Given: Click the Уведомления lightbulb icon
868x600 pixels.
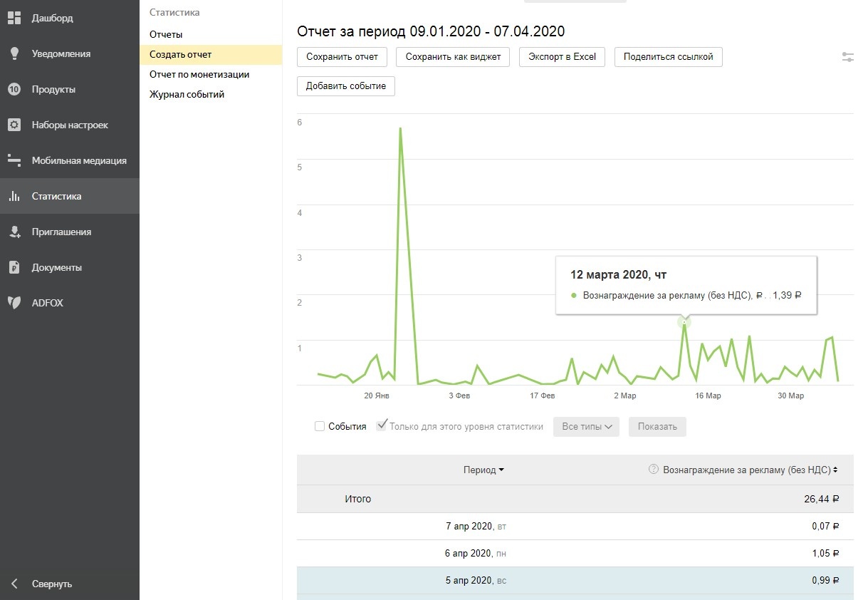Looking at the screenshot, I should [14, 53].
